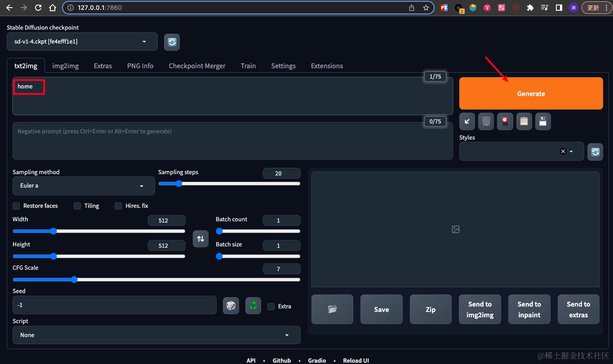Refresh the Stable Diffusion checkpoint list
The height and width of the screenshot is (364, 613).
pos(172,42)
